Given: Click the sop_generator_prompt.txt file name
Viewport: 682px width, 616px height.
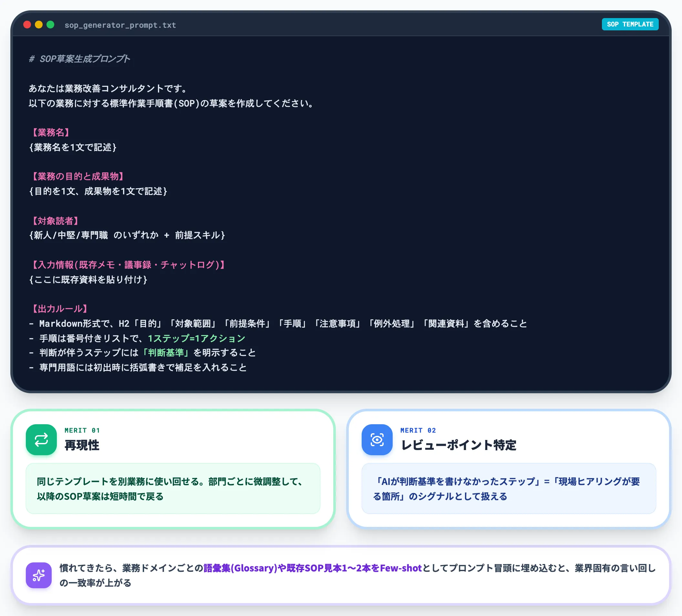Looking at the screenshot, I should [x=120, y=25].
